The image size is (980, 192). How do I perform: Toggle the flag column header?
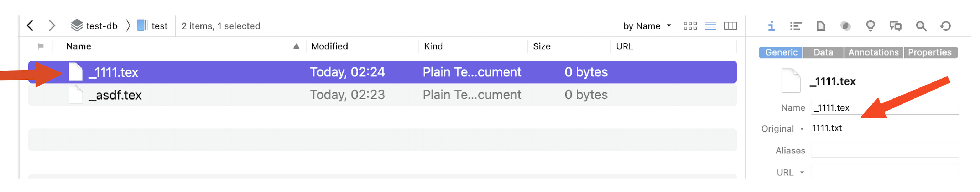click(x=41, y=46)
